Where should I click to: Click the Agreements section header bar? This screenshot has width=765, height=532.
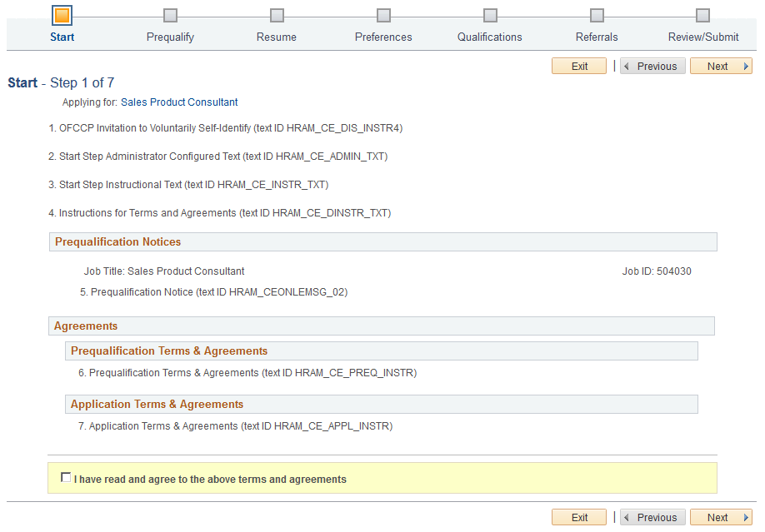pos(382,326)
